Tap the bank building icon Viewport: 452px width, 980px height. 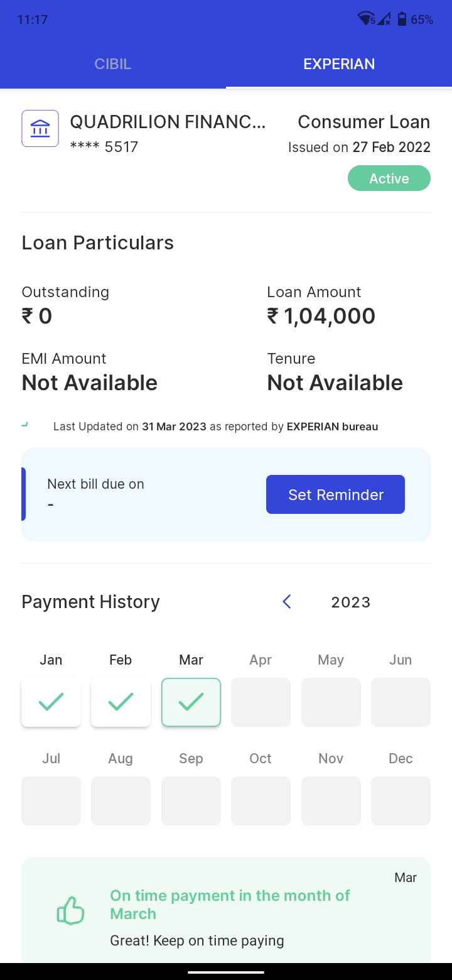tap(40, 129)
